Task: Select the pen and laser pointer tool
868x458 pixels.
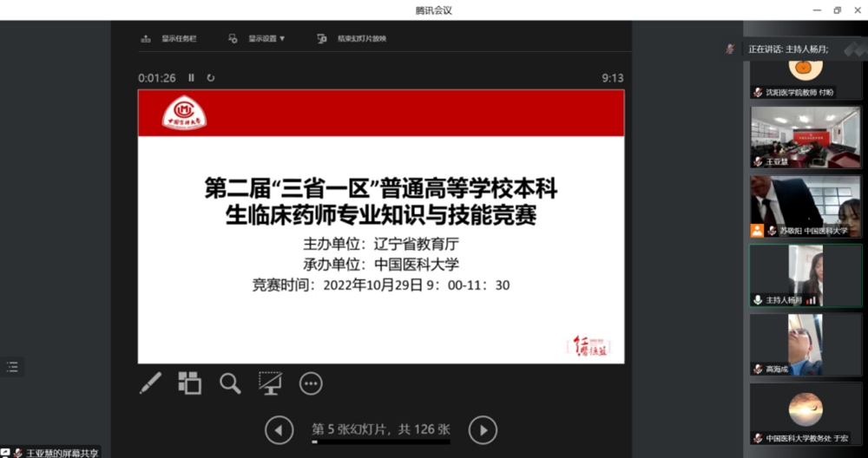Action: (x=150, y=383)
